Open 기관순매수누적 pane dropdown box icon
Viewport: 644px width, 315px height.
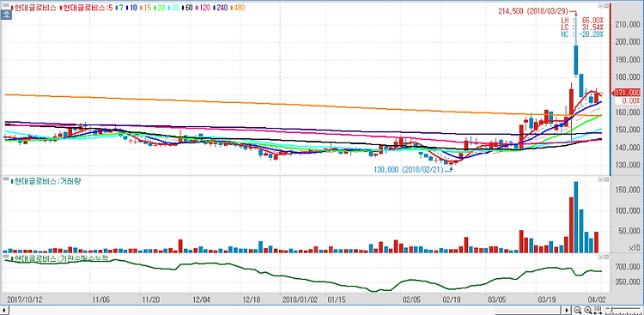(600, 257)
